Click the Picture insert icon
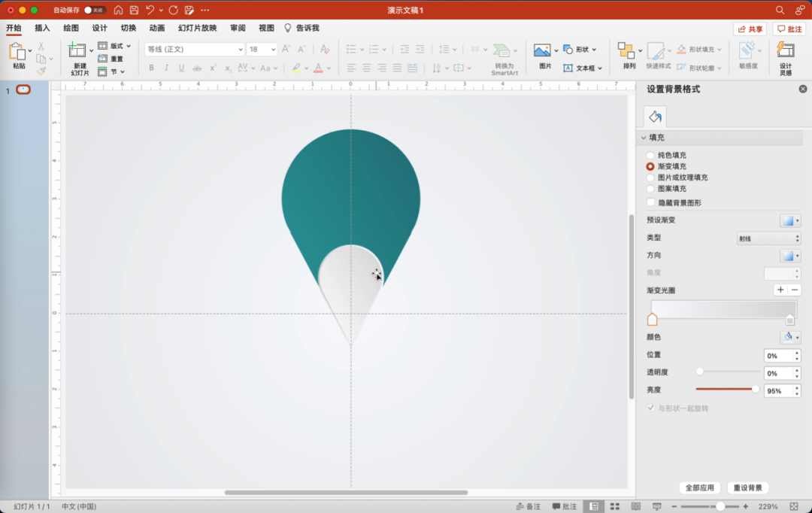This screenshot has height=513, width=812. point(542,50)
